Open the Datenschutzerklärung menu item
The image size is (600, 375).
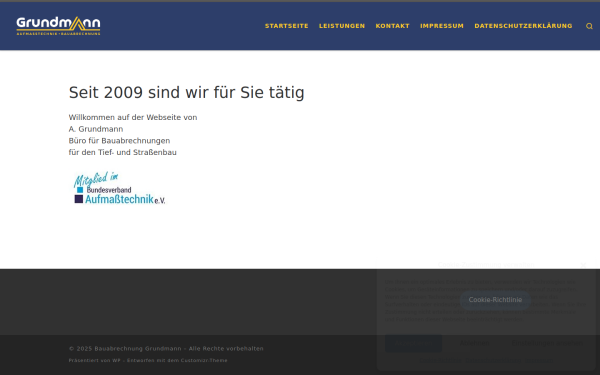(523, 26)
